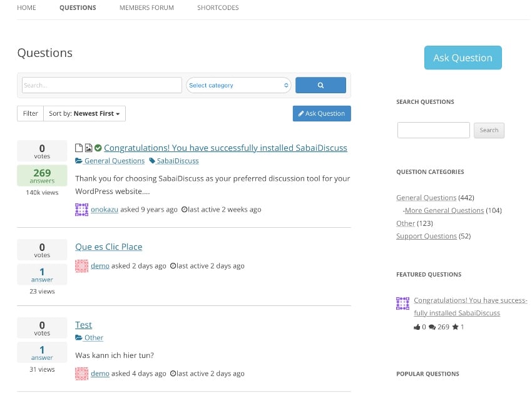Image resolution: width=532 pixels, height=393 pixels.
Task: Click the green accepted-answer checkmark icon
Action: point(98,148)
